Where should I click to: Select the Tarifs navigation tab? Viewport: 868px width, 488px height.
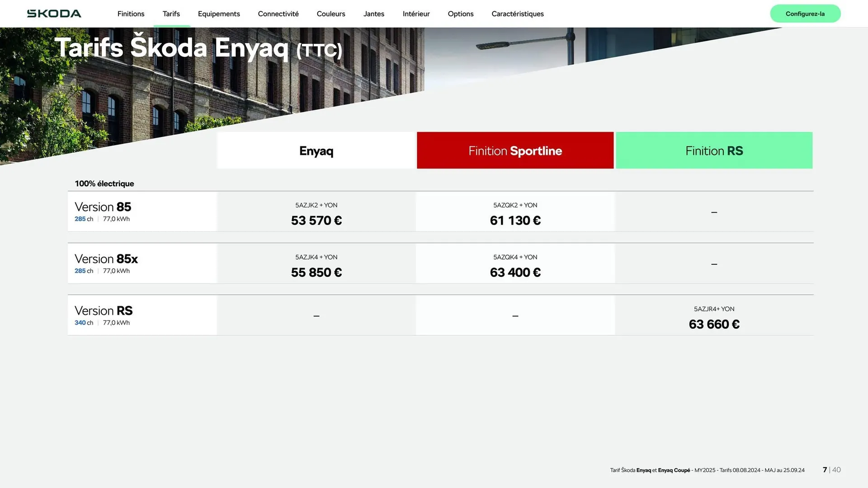[x=171, y=14]
